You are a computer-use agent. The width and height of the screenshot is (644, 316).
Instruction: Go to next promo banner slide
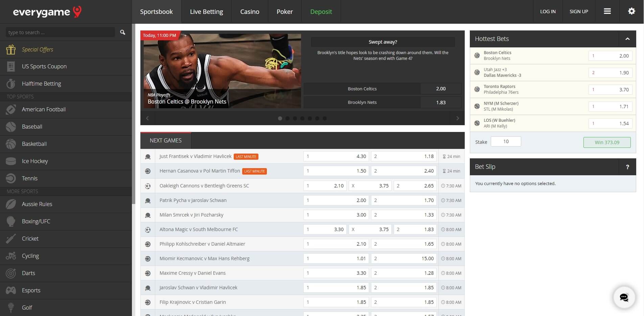(x=457, y=118)
